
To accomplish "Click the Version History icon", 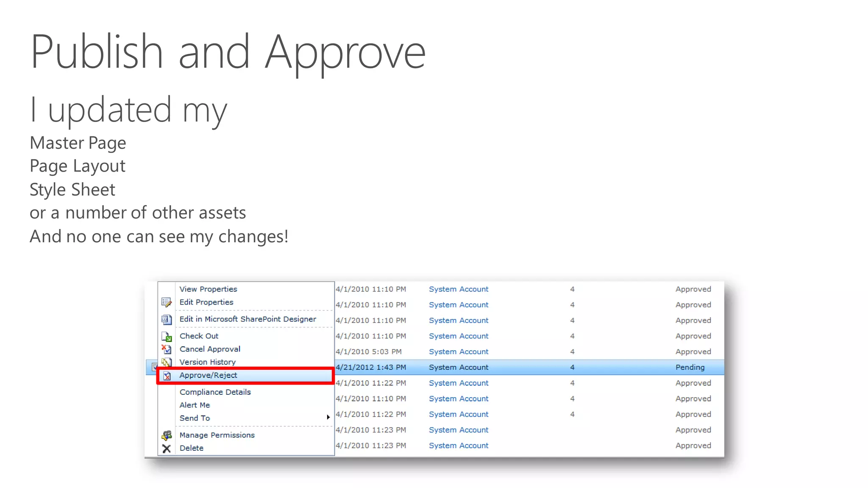I will tap(166, 362).
